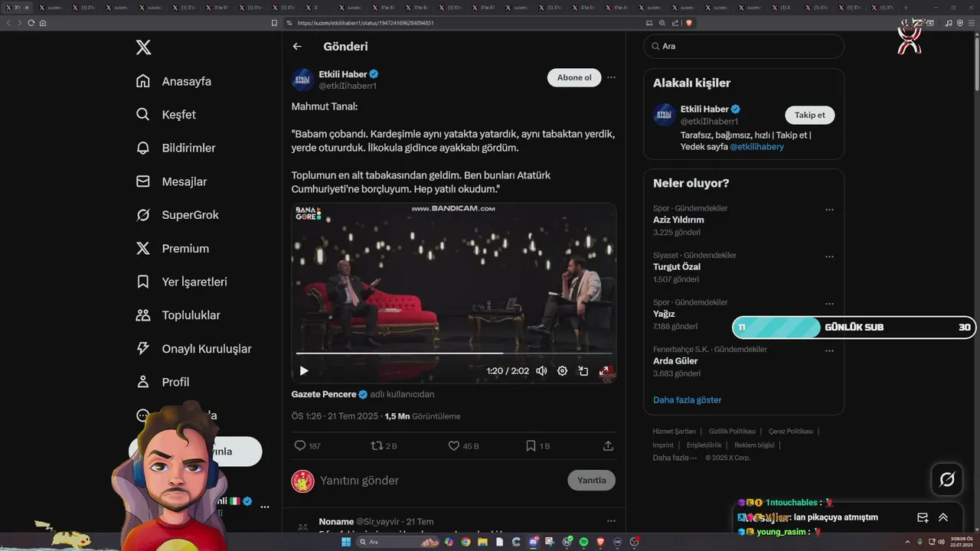The width and height of the screenshot is (980, 551).
Task: Open Premium from sidebar
Action: point(172,249)
